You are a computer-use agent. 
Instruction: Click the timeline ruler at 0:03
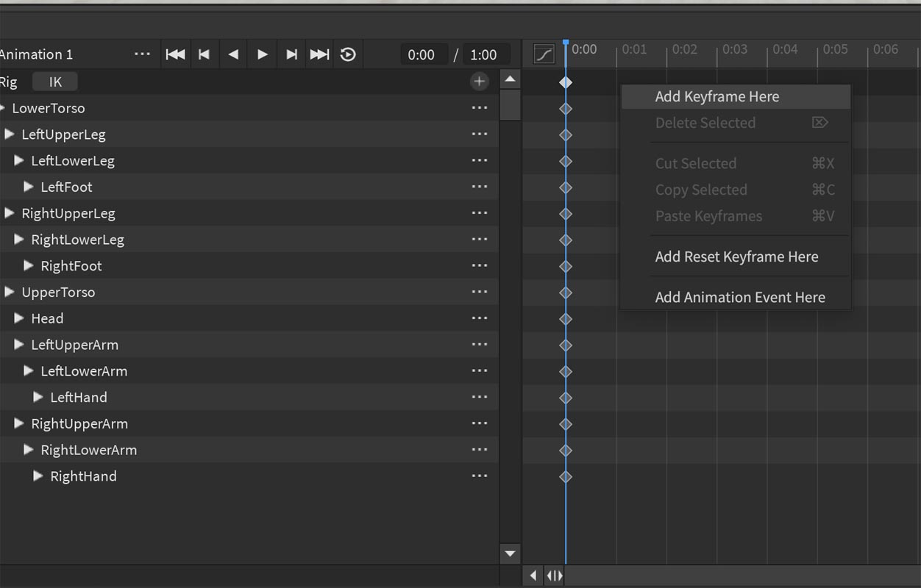tap(735, 49)
